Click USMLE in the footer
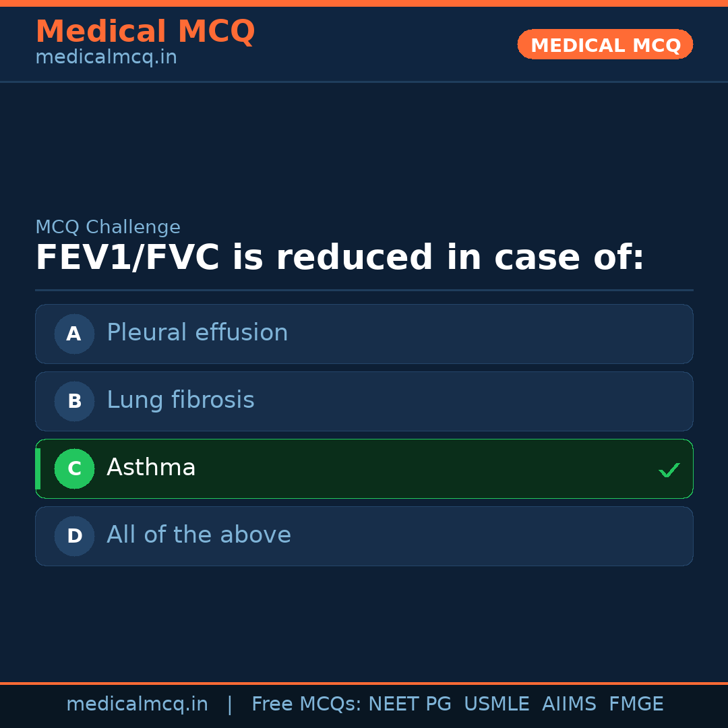 pyautogui.click(x=496, y=704)
